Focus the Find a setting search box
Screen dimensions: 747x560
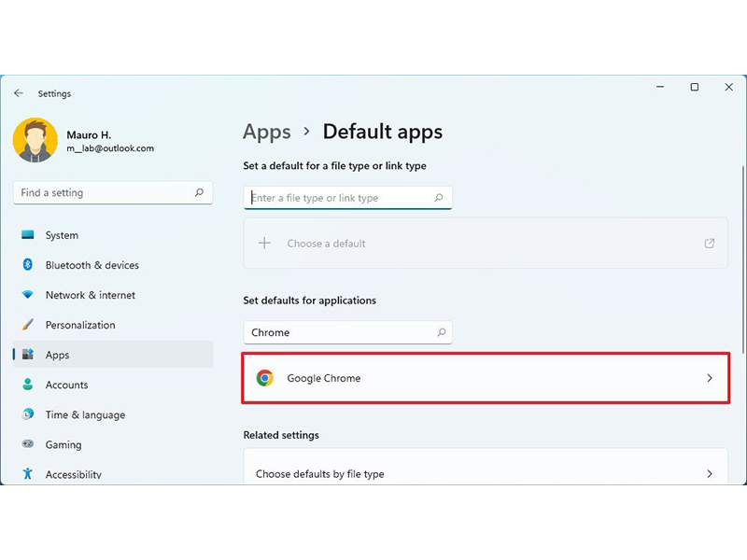(x=113, y=192)
